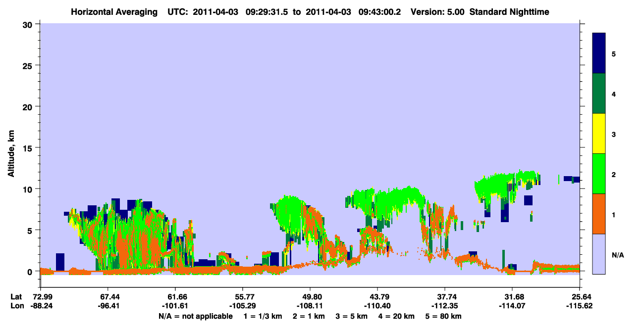Click the "Version: 5.00" text
Screen dimensions: 644x330
437,12
